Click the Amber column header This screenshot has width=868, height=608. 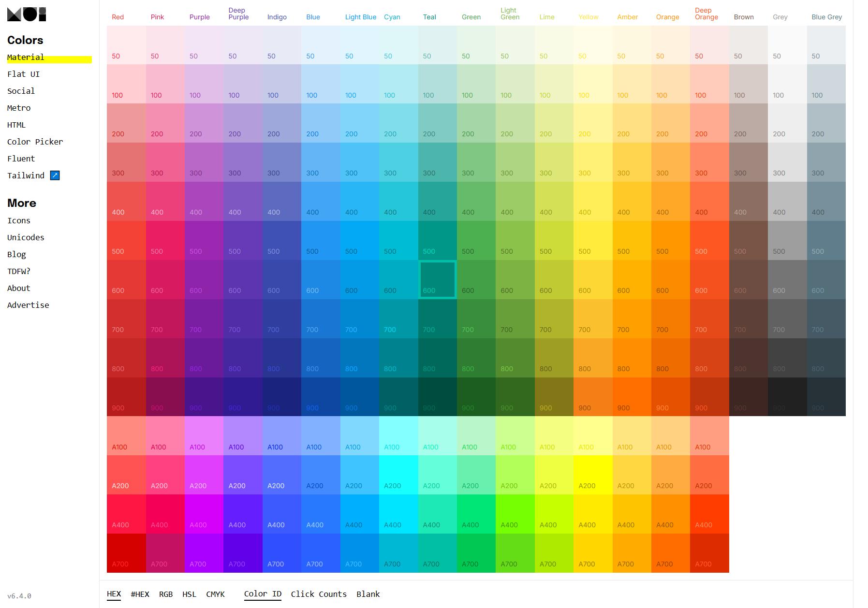click(x=628, y=17)
